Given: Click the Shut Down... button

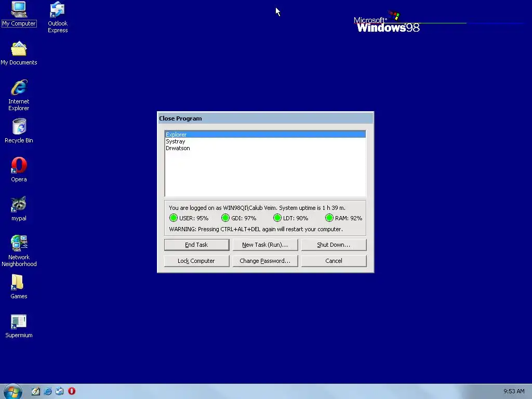Looking at the screenshot, I should [x=334, y=245].
